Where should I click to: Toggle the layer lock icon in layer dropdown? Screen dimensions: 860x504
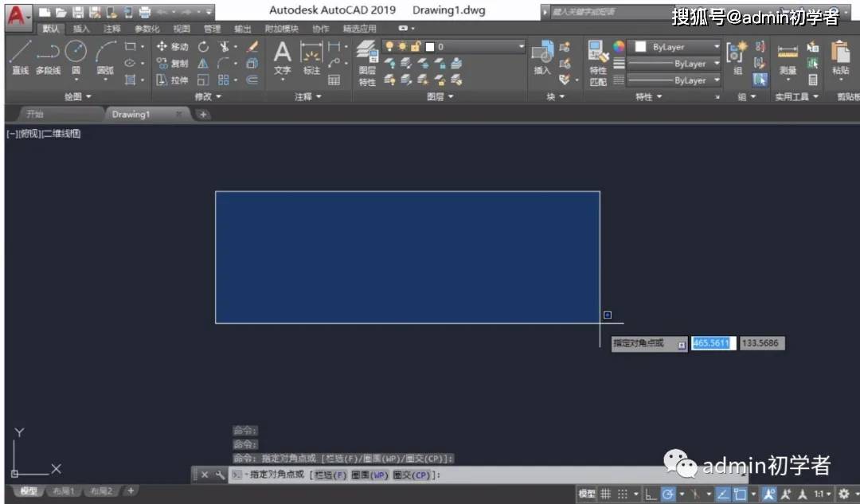(416, 47)
